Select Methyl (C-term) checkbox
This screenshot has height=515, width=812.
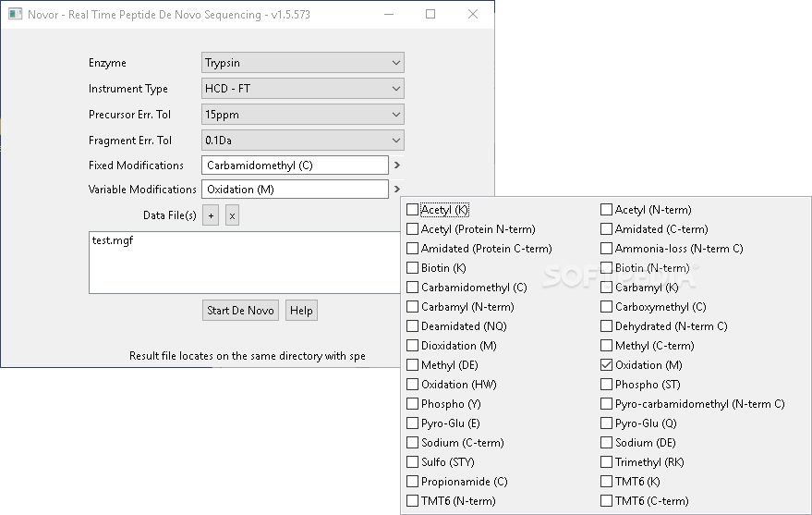pyautogui.click(x=606, y=346)
